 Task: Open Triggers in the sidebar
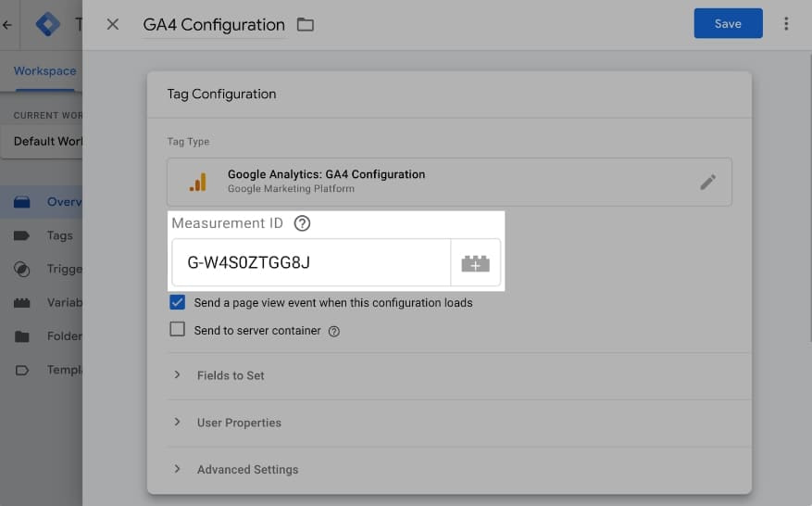click(41, 269)
